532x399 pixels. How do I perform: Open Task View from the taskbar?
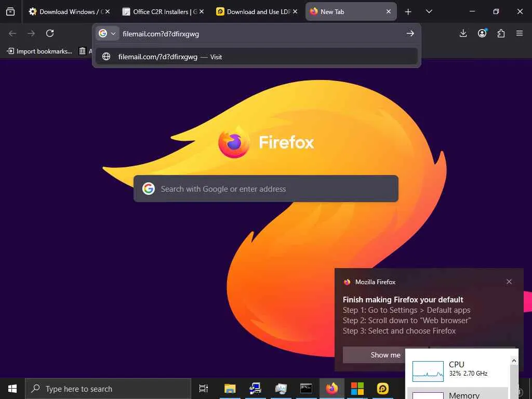coord(204,389)
